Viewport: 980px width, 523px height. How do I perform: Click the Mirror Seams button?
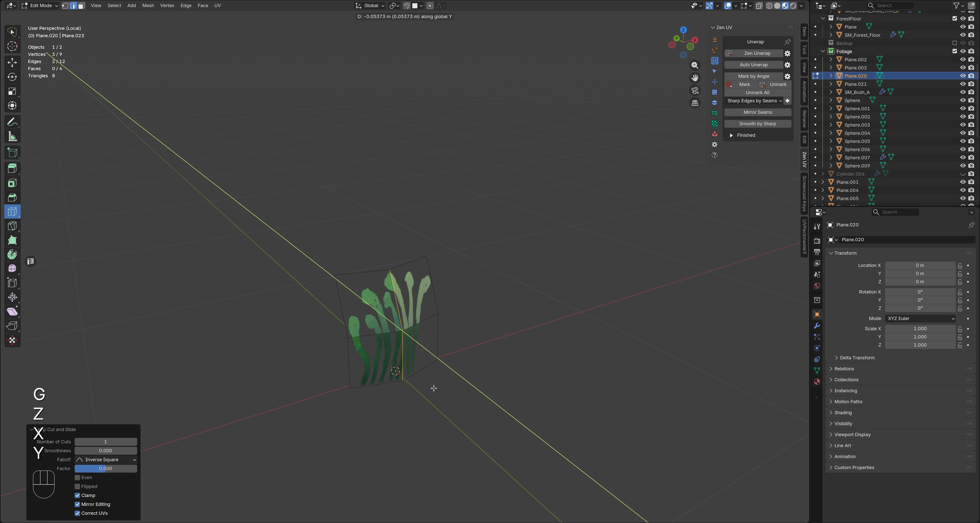tap(757, 113)
